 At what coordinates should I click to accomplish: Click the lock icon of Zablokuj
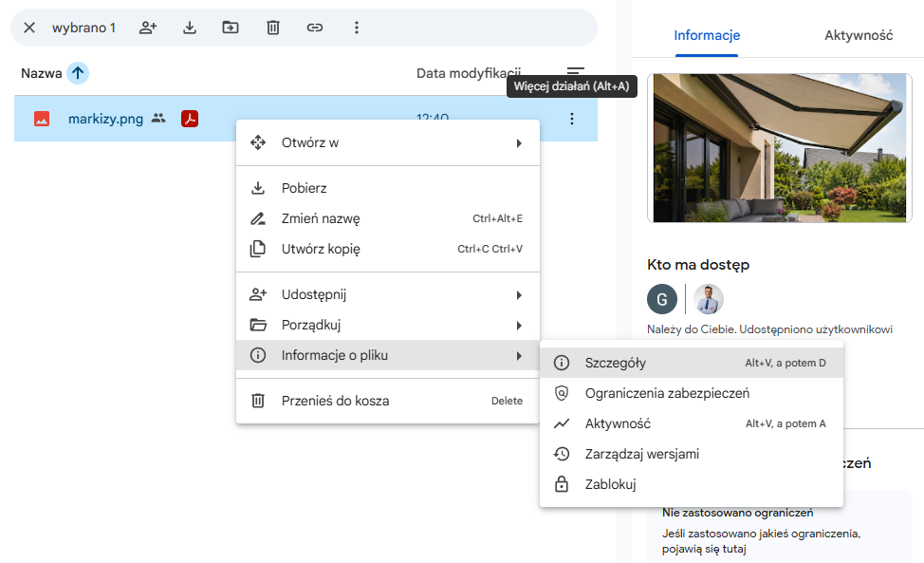point(562,484)
